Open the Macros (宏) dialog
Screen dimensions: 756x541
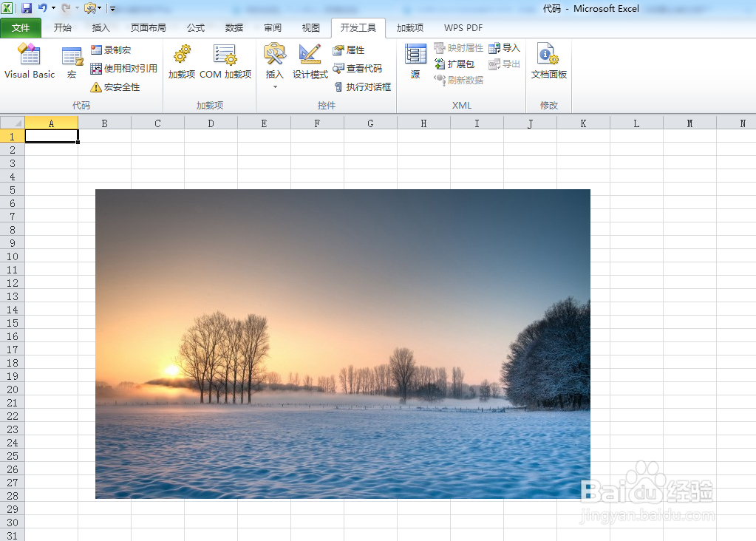click(72, 62)
